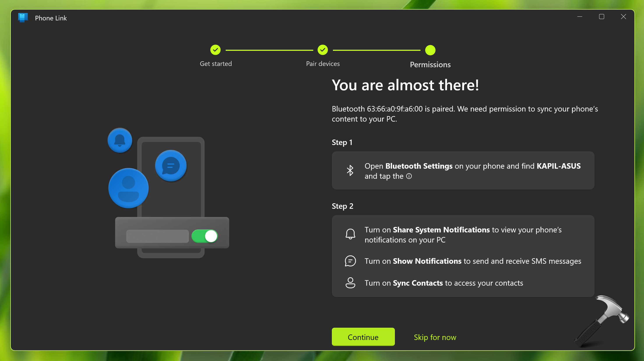Click the bell icon beside Share System Notifications
This screenshot has height=361, width=644.
[350, 234]
